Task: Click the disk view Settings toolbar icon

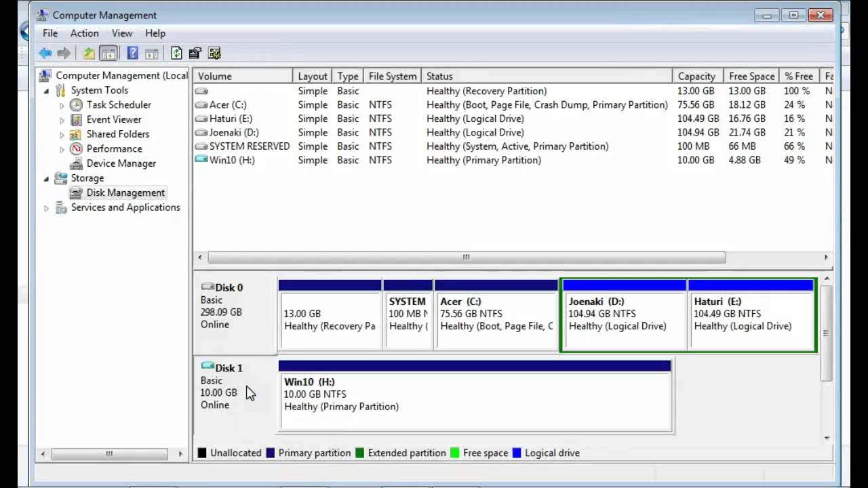Action: pyautogui.click(x=214, y=53)
